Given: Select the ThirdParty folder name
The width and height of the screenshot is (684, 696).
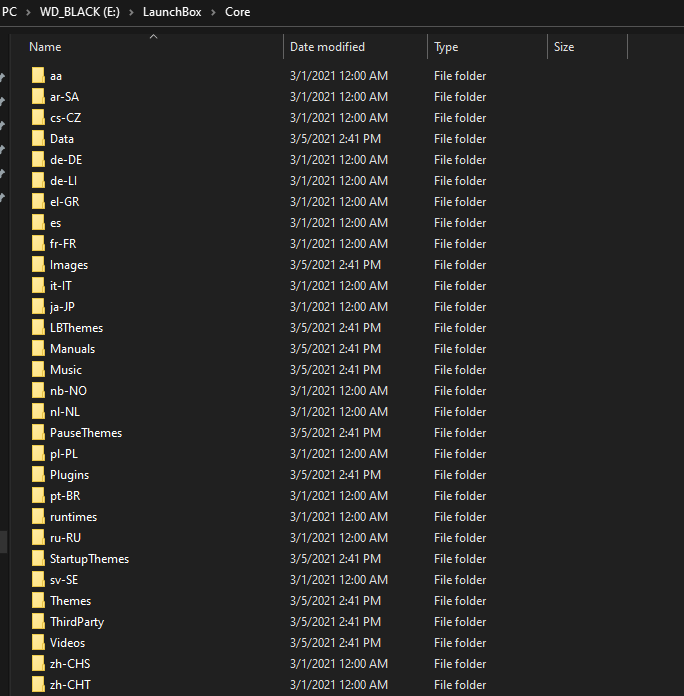Looking at the screenshot, I should [x=77, y=621].
